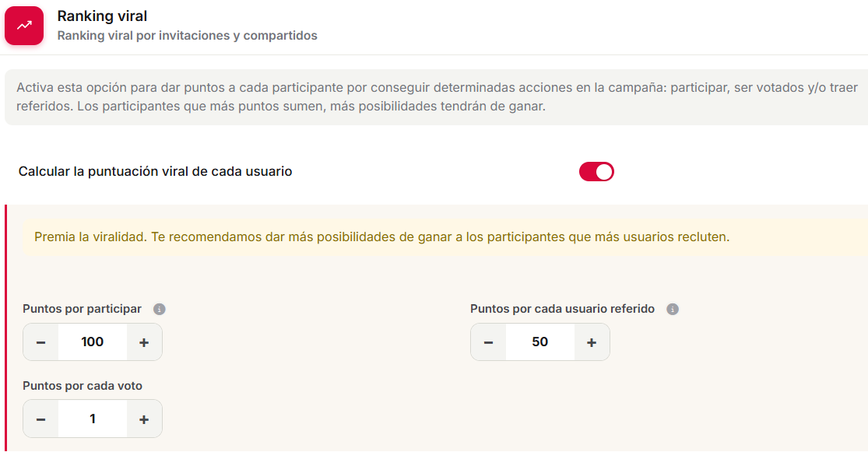868x459 pixels.
Task: Increase Puntos por cada usuario referido value
Action: click(x=592, y=342)
